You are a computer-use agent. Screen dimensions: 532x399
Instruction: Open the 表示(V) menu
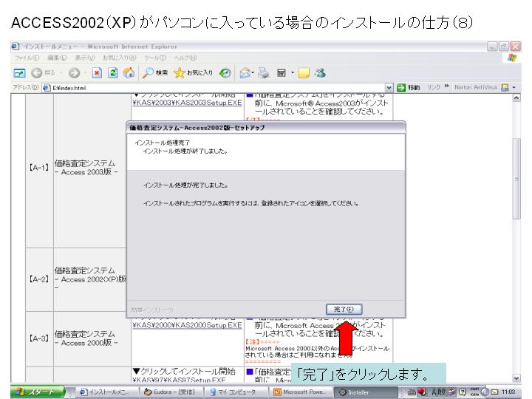click(x=84, y=58)
